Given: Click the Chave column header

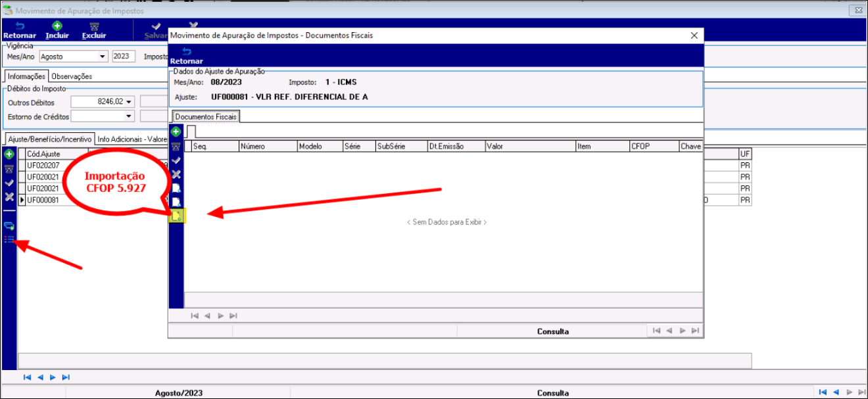Looking at the screenshot, I should (690, 147).
